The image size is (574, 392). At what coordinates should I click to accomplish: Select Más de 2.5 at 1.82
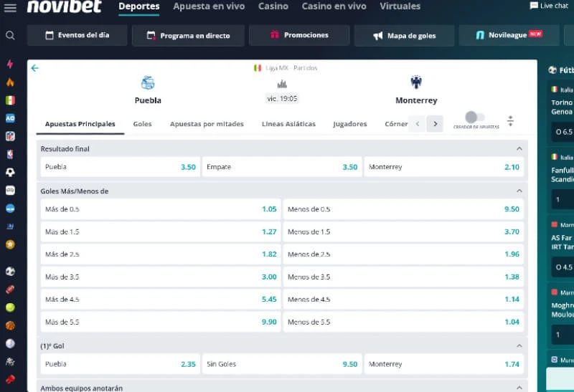[161, 254]
